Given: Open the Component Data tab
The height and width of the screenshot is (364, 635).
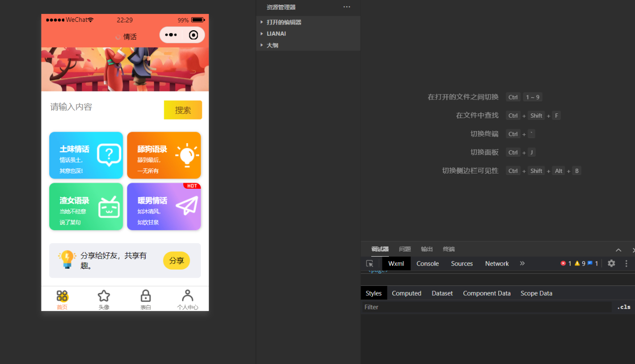Looking at the screenshot, I should [487, 293].
